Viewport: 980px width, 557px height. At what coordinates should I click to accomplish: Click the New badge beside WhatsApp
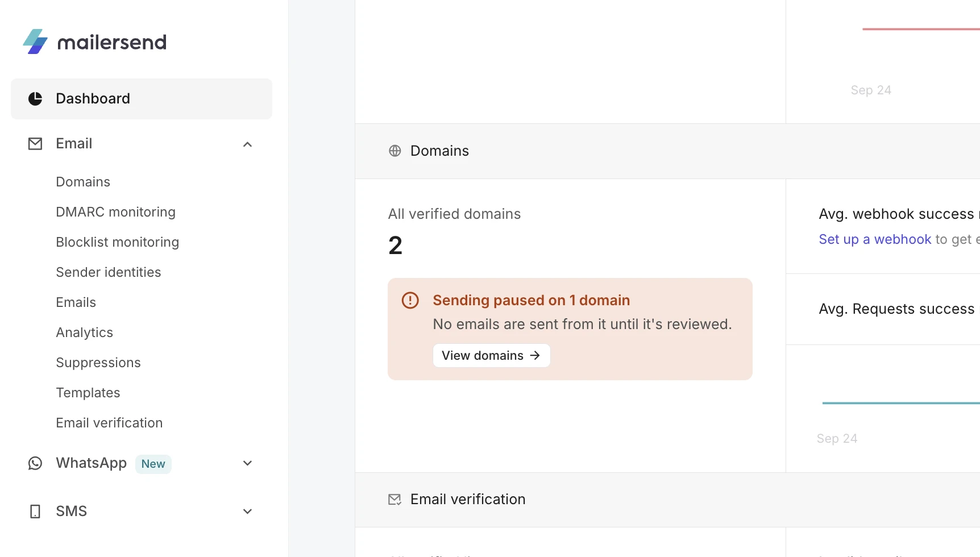click(x=153, y=464)
